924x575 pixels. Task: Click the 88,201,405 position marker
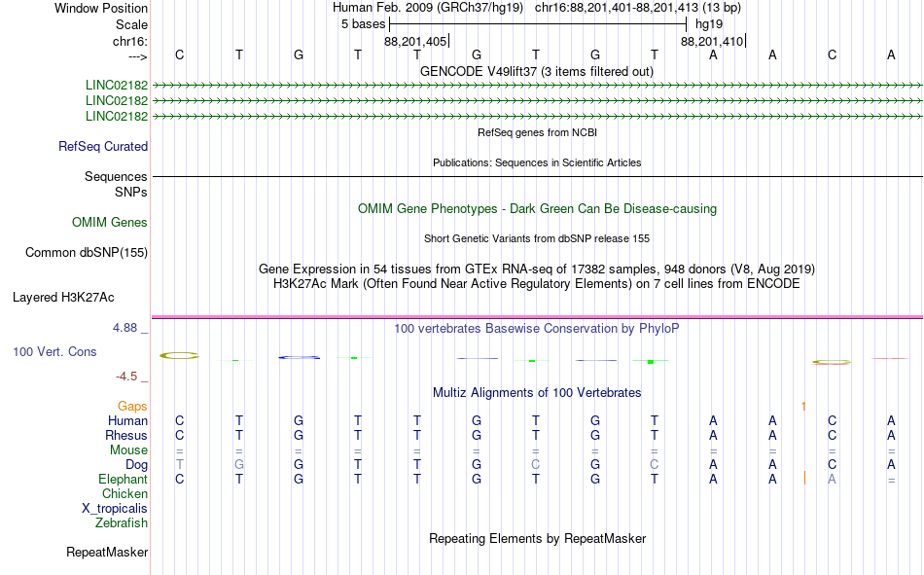416,41
